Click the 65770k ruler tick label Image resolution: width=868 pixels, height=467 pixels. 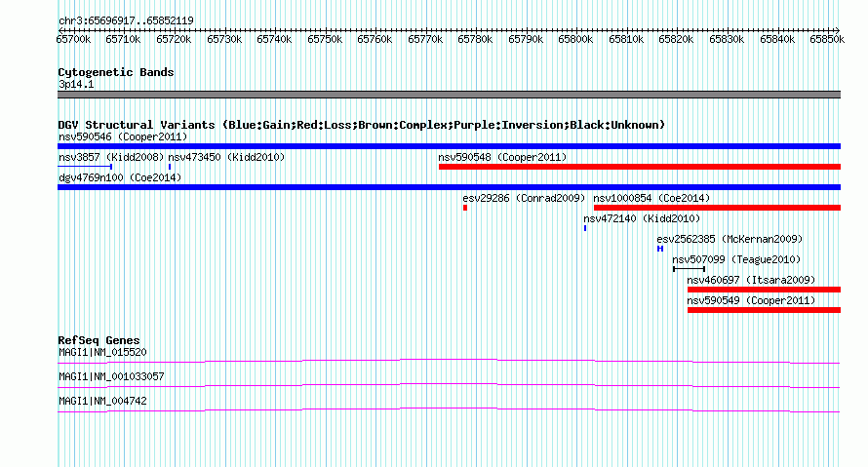click(425, 39)
